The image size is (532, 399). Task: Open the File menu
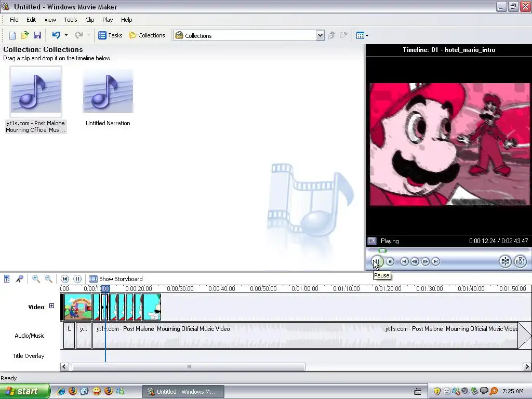14,20
